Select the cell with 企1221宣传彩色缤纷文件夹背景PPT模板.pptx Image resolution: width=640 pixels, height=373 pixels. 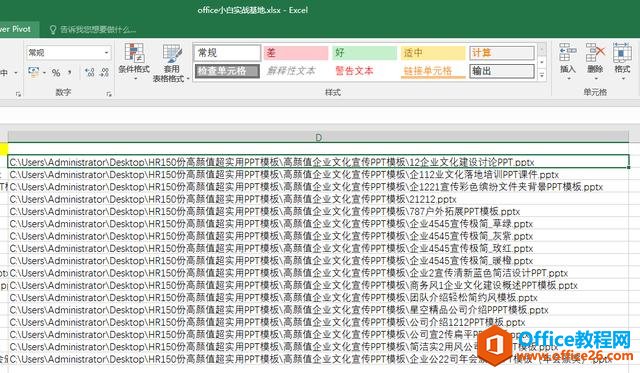tap(318, 186)
